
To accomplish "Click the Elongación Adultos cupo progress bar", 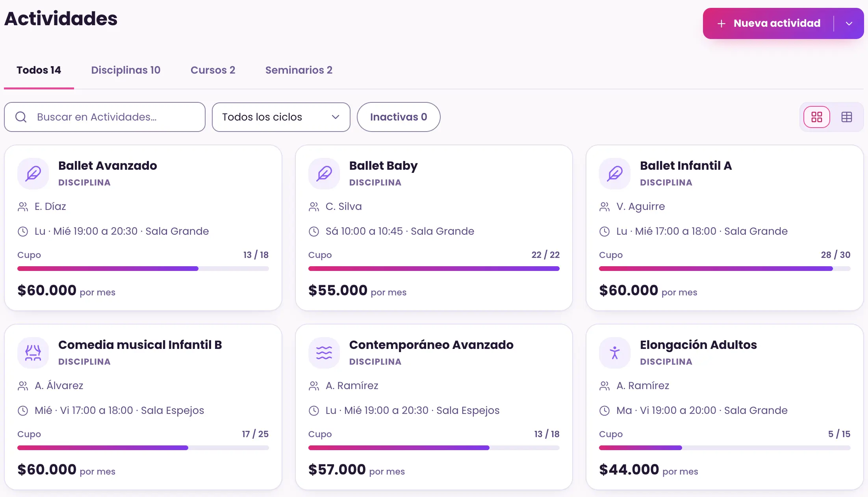I will point(725,448).
